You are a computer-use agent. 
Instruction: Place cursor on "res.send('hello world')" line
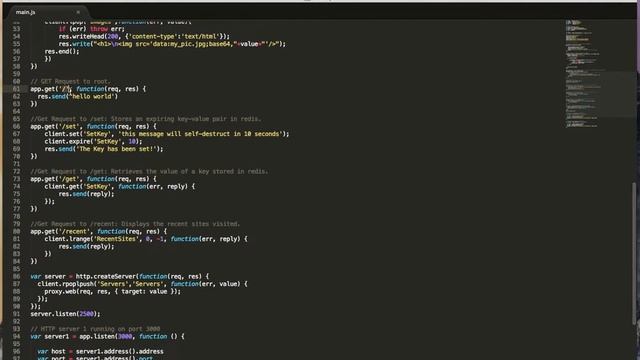pos(78,96)
